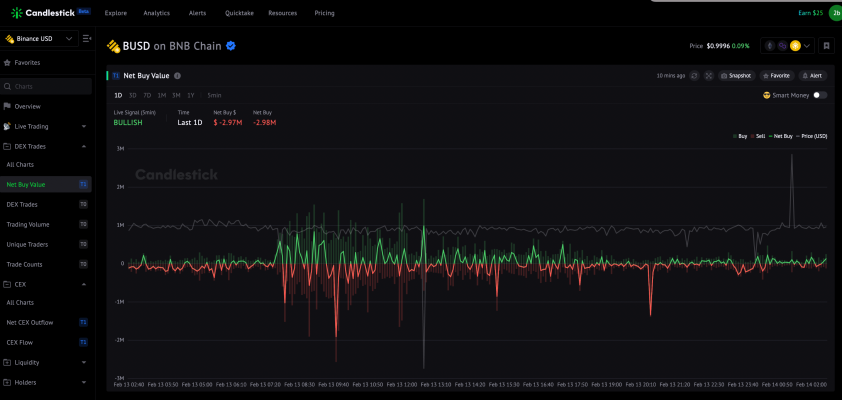Toggle Price (USD) series in legend
The width and height of the screenshot is (842, 400).
[x=812, y=136]
